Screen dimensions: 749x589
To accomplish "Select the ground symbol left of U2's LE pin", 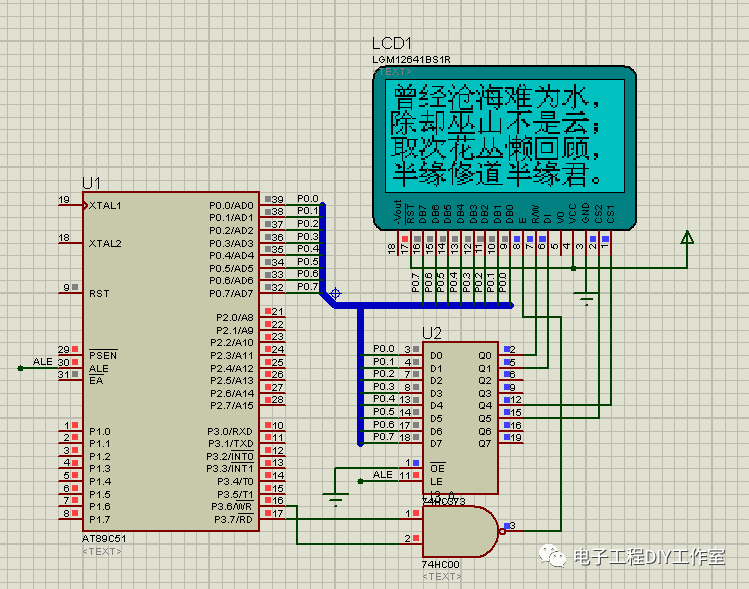I will 335,500.
